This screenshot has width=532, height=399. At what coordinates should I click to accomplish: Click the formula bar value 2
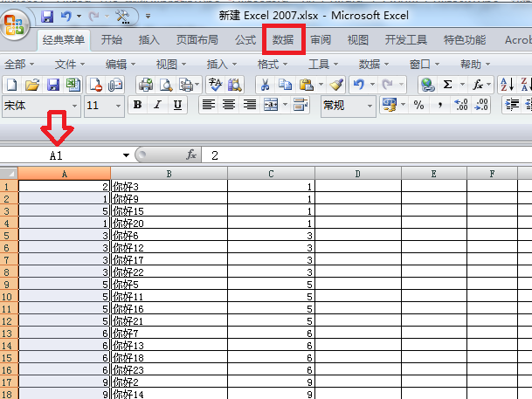point(215,155)
